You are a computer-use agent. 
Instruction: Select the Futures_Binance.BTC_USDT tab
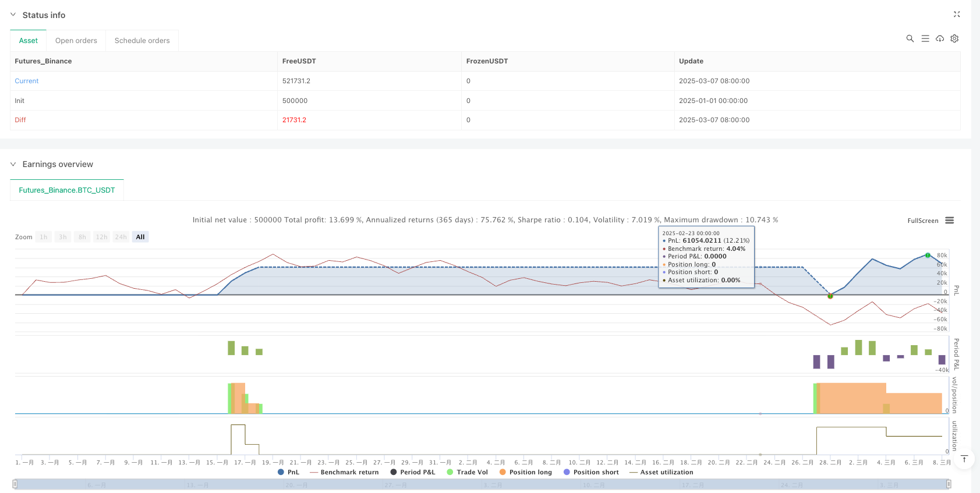pyautogui.click(x=67, y=190)
